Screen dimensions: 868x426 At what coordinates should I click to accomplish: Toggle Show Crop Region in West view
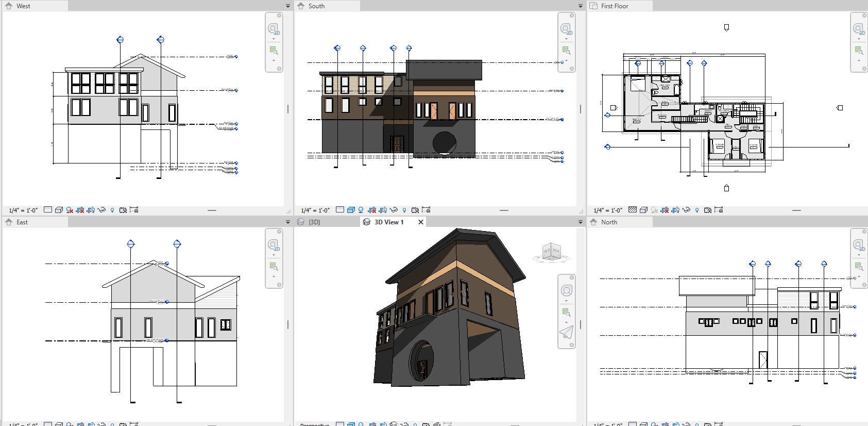91,210
